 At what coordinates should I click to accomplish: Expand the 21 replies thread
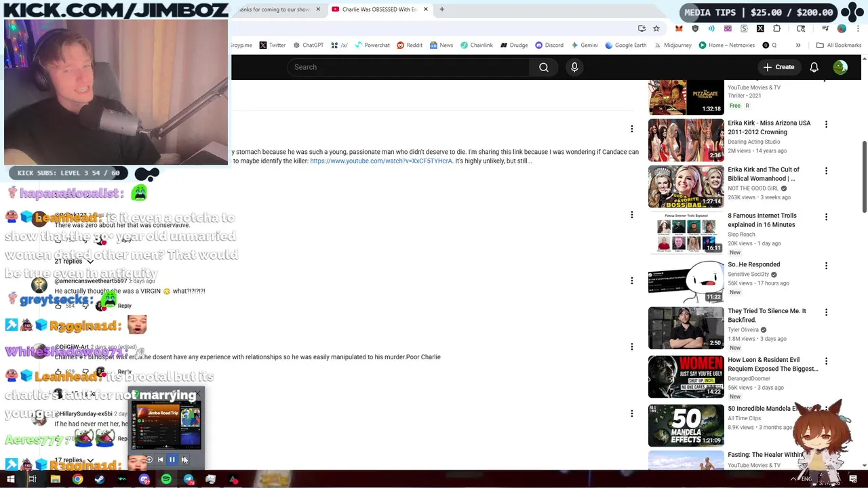tap(74, 262)
